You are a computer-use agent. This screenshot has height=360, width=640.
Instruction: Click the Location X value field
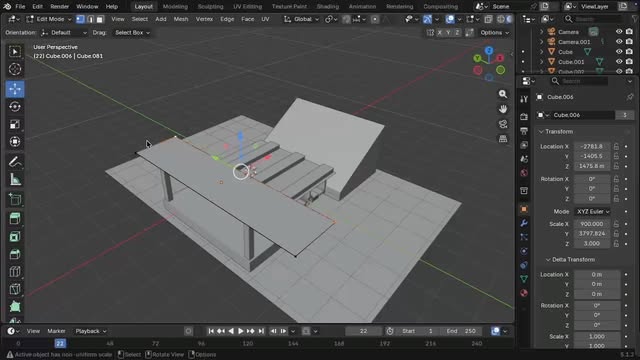tap(592, 147)
